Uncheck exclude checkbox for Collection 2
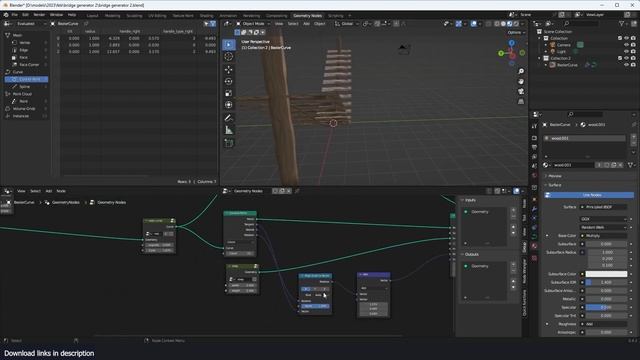This screenshot has height=360, width=640. (620, 58)
